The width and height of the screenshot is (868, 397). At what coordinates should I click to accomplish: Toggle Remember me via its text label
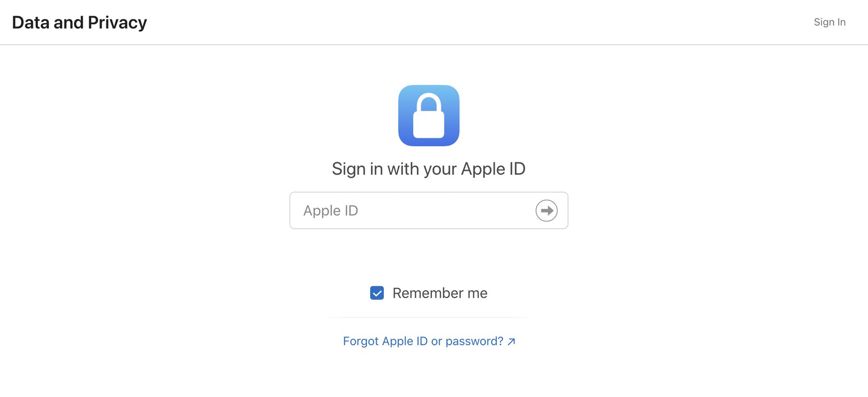(439, 293)
